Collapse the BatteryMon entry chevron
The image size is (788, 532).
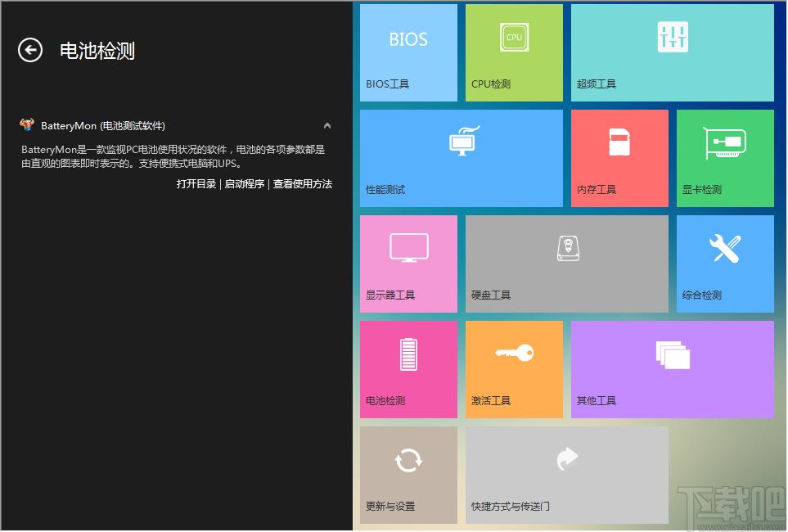pos(327,126)
